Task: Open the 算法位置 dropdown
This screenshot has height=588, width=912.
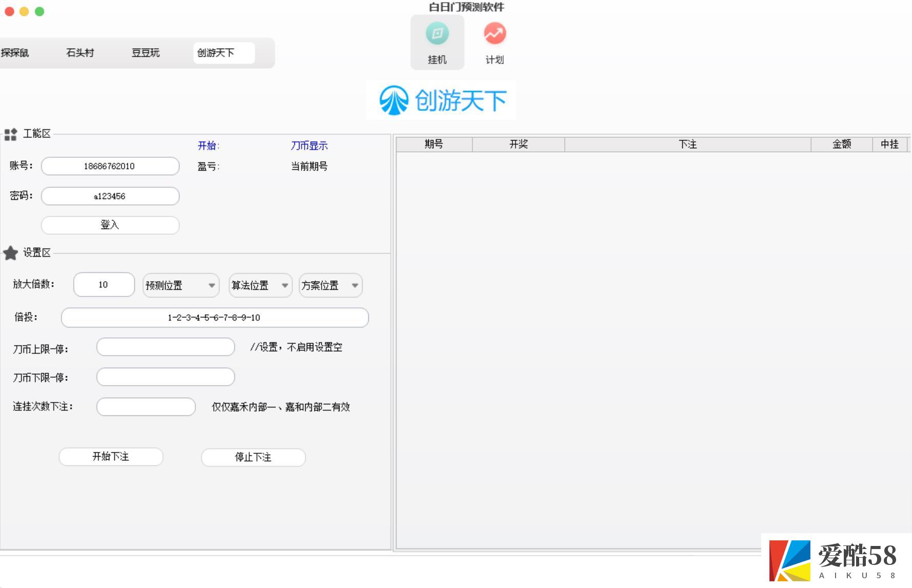Action: tap(261, 286)
